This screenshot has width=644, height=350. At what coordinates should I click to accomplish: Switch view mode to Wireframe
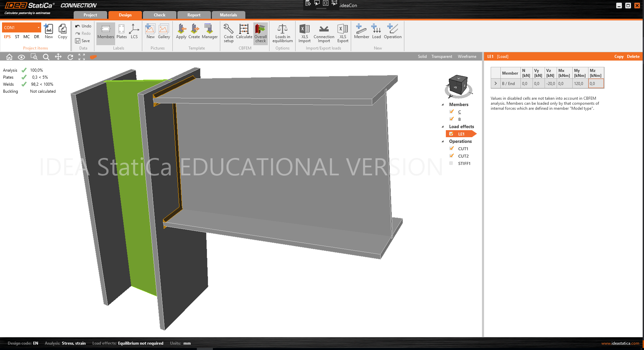(x=467, y=57)
